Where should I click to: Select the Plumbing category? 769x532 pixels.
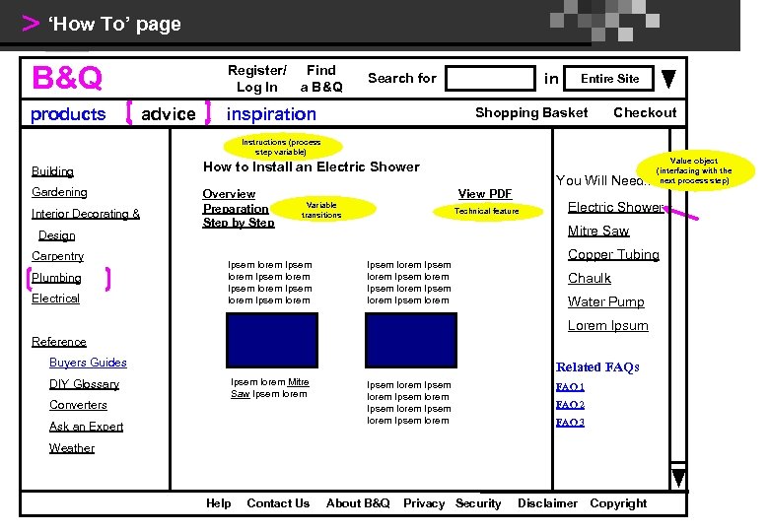point(56,278)
